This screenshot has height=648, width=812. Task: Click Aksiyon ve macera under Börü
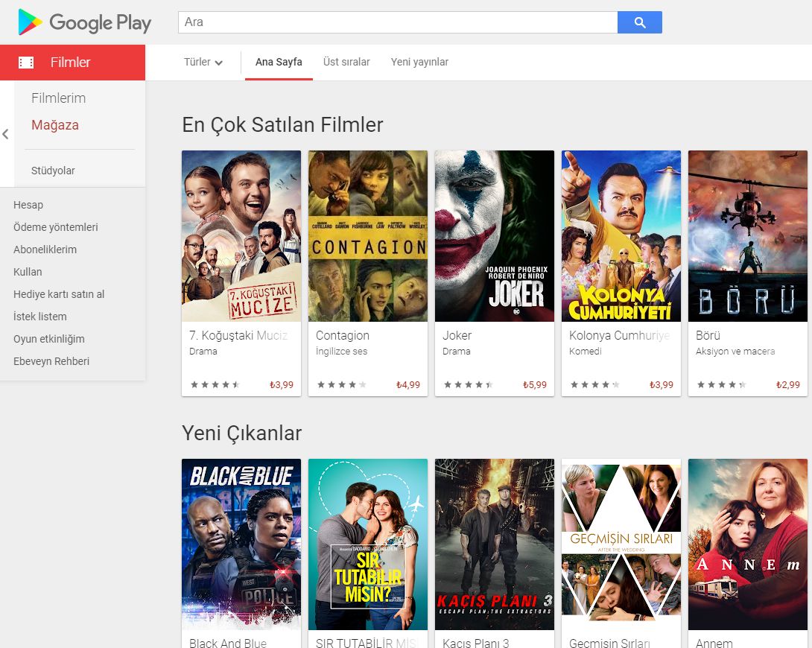click(x=735, y=351)
